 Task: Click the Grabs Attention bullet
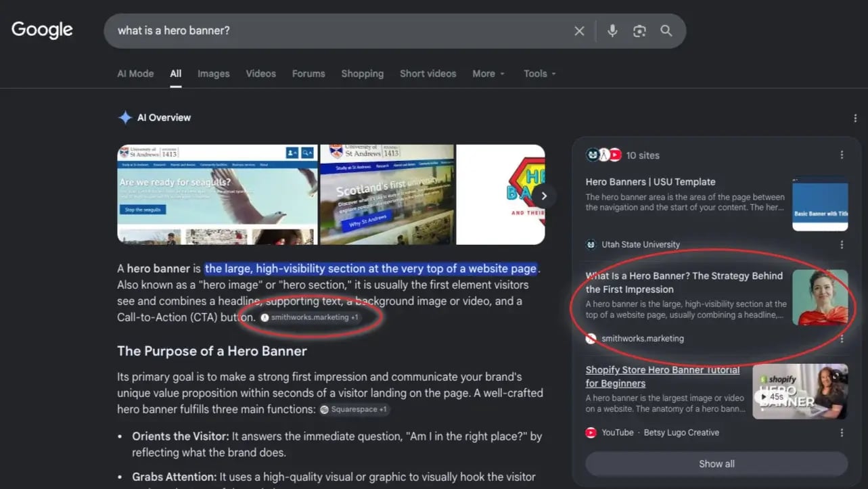334,478
